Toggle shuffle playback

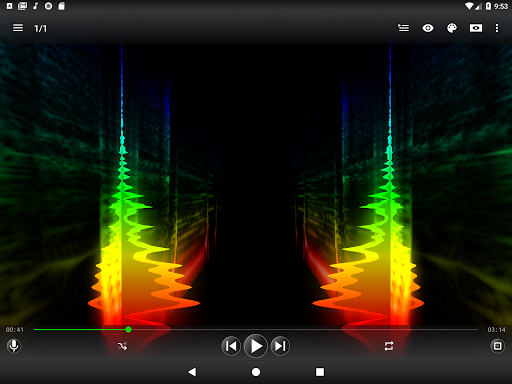tap(122, 346)
